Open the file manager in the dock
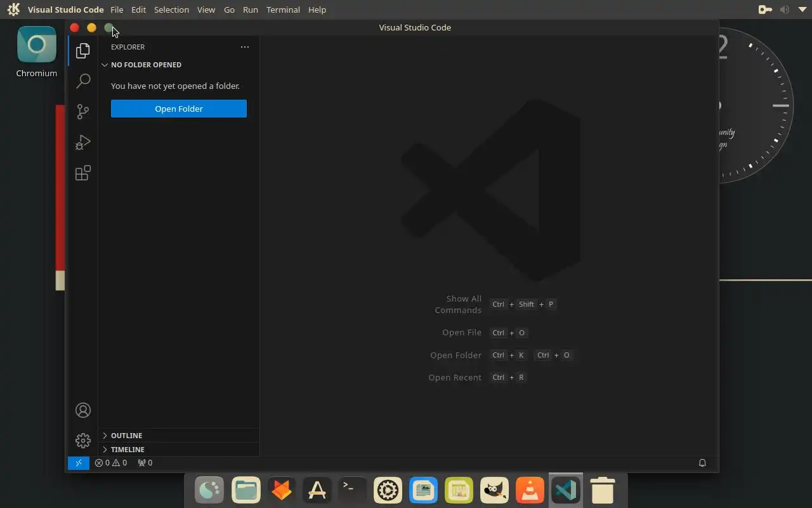812x508 pixels. point(246,490)
